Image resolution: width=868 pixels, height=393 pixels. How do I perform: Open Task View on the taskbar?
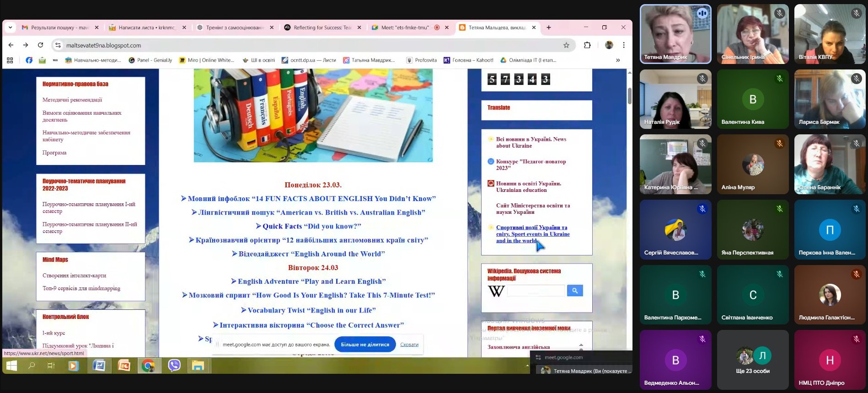pyautogui.click(x=51, y=366)
